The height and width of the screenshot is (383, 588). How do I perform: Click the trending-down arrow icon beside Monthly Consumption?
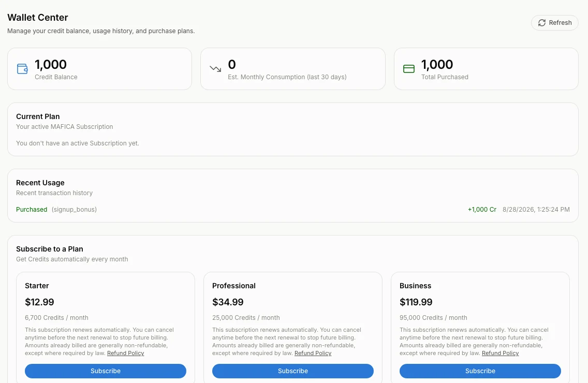click(x=215, y=69)
